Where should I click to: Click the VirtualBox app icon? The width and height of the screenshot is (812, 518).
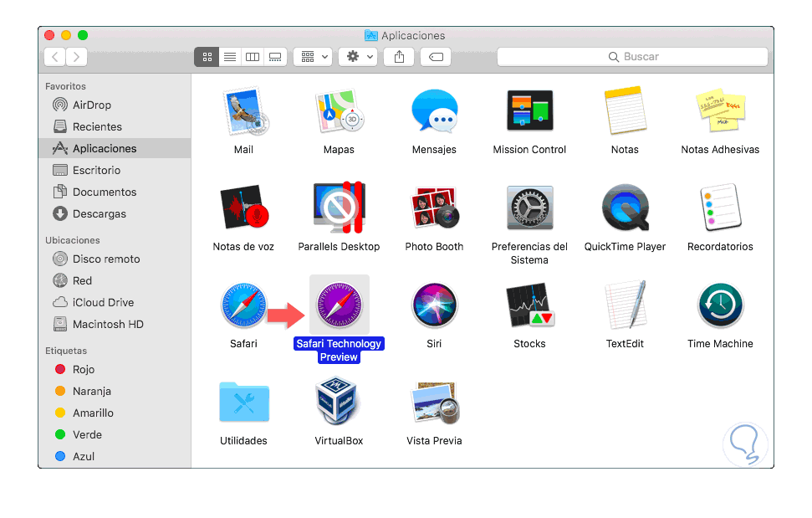click(x=337, y=401)
